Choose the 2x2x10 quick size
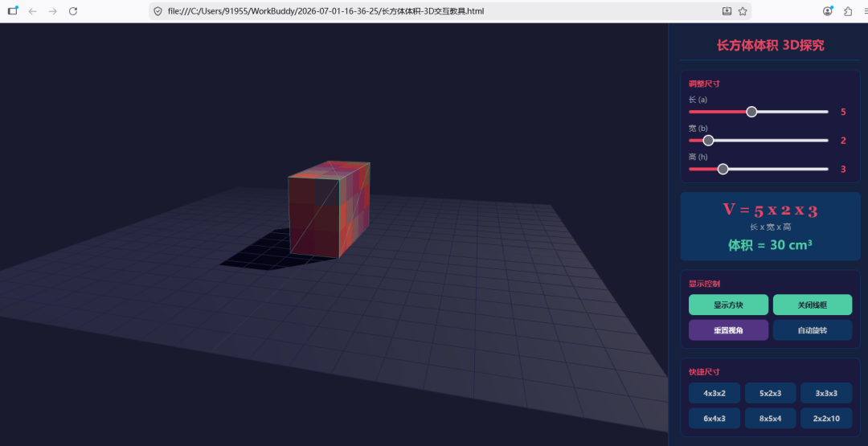This screenshot has width=868, height=446. [826, 419]
